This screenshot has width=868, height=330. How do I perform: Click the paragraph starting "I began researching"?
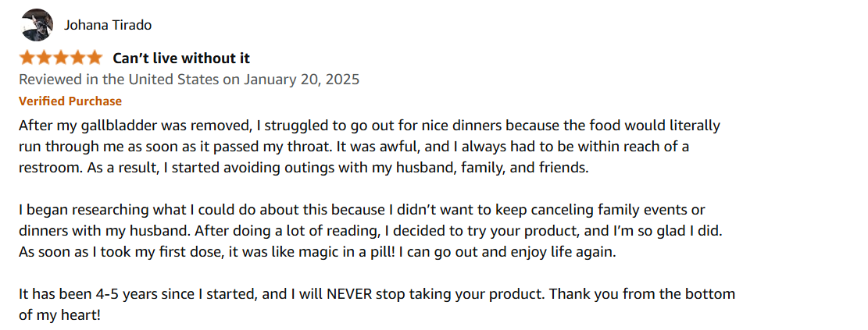(x=370, y=232)
